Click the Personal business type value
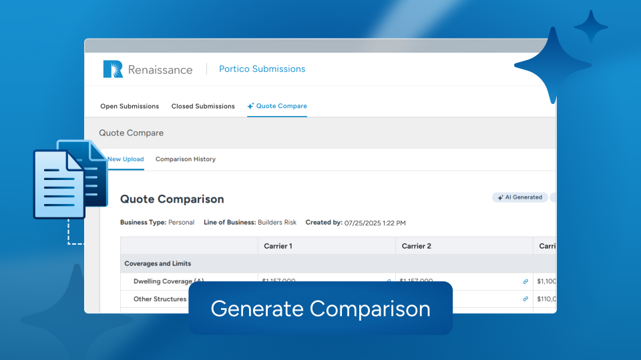The image size is (641, 360). click(181, 222)
